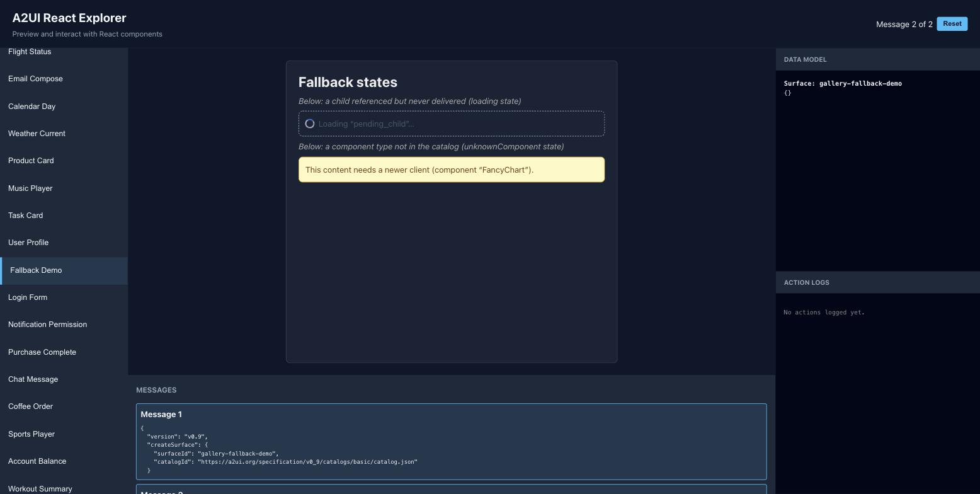Open the Music Player sample
Image resolution: width=980 pixels, height=494 pixels.
[64, 188]
